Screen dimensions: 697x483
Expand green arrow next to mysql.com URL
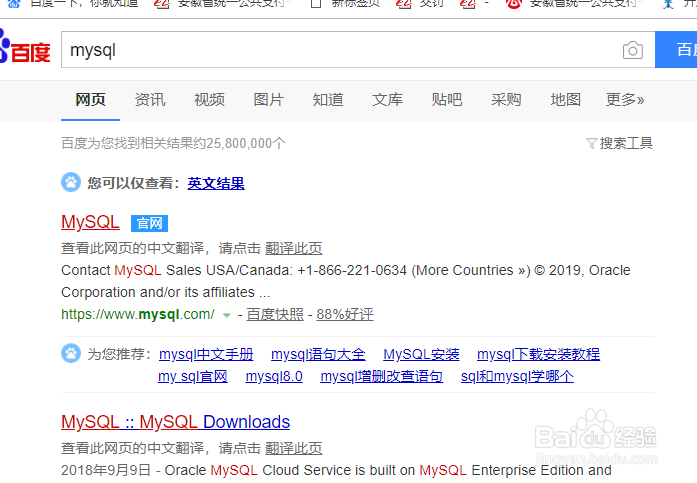pyautogui.click(x=227, y=315)
